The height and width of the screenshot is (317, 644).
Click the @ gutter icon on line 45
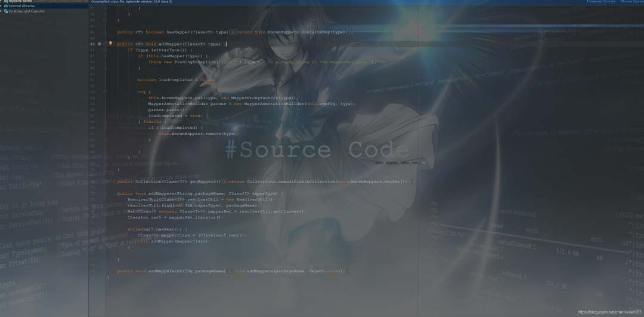[100, 44]
